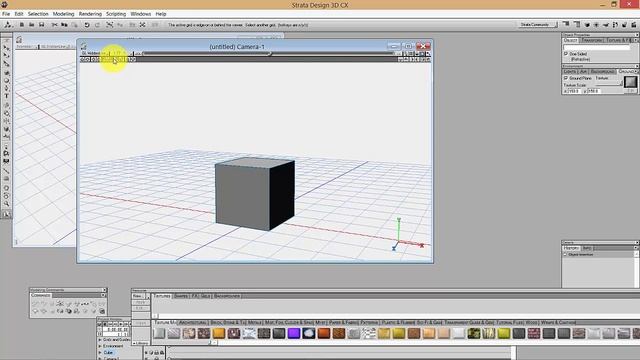Open the File menu
The image size is (640, 360).
(x=6, y=14)
